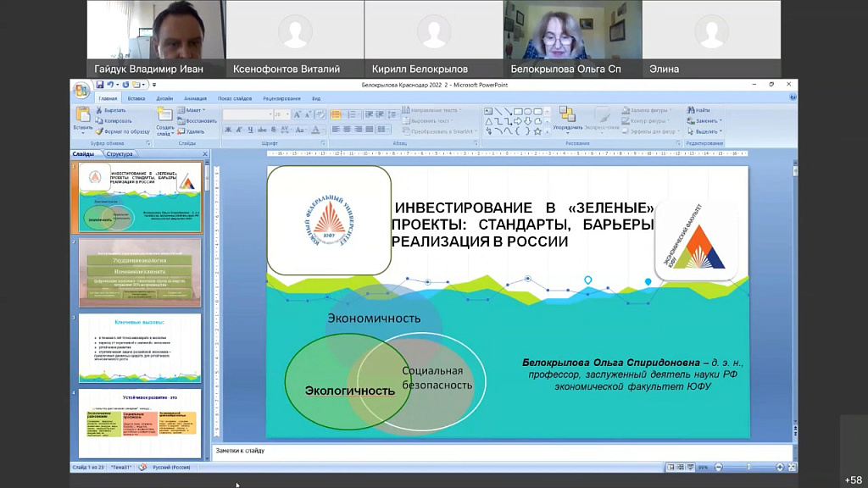The width and height of the screenshot is (868, 488).
Task: Fit slide to window button
Action: [792, 468]
